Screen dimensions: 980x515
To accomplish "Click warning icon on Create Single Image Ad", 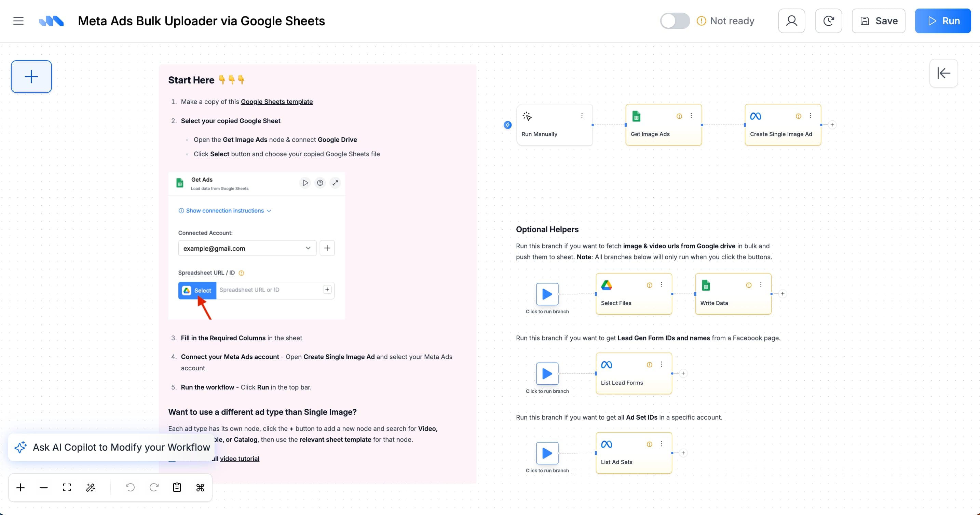I will pyautogui.click(x=798, y=116).
